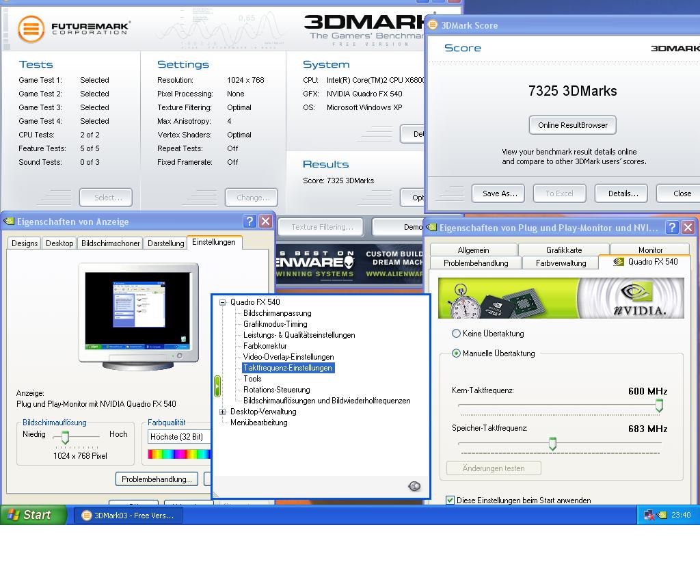Click the network tray icon with red mark
700x588 pixels.
pos(649,516)
